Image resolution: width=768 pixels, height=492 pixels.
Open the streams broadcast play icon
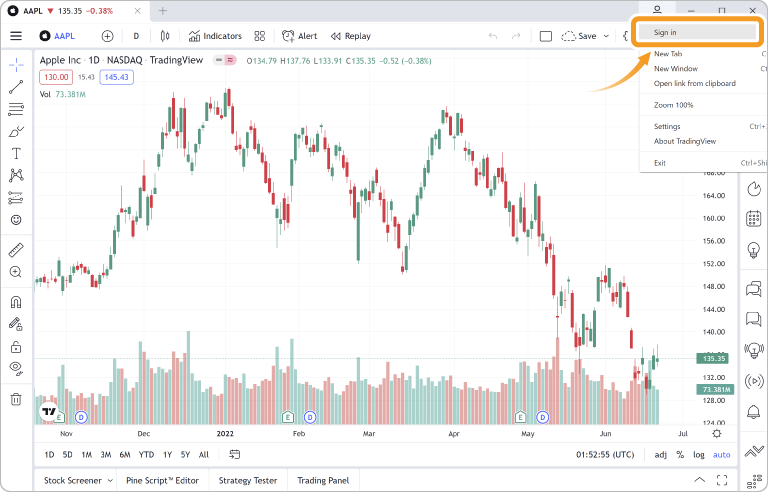(754, 381)
